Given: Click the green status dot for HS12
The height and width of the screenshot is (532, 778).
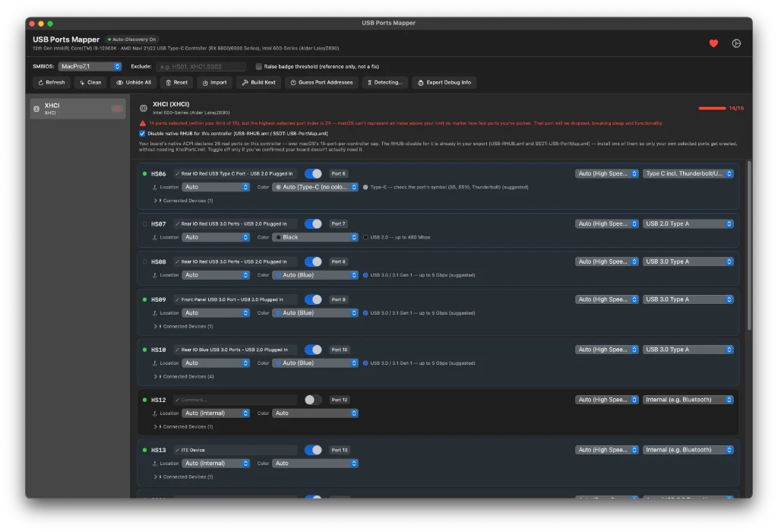Looking at the screenshot, I should point(144,400).
